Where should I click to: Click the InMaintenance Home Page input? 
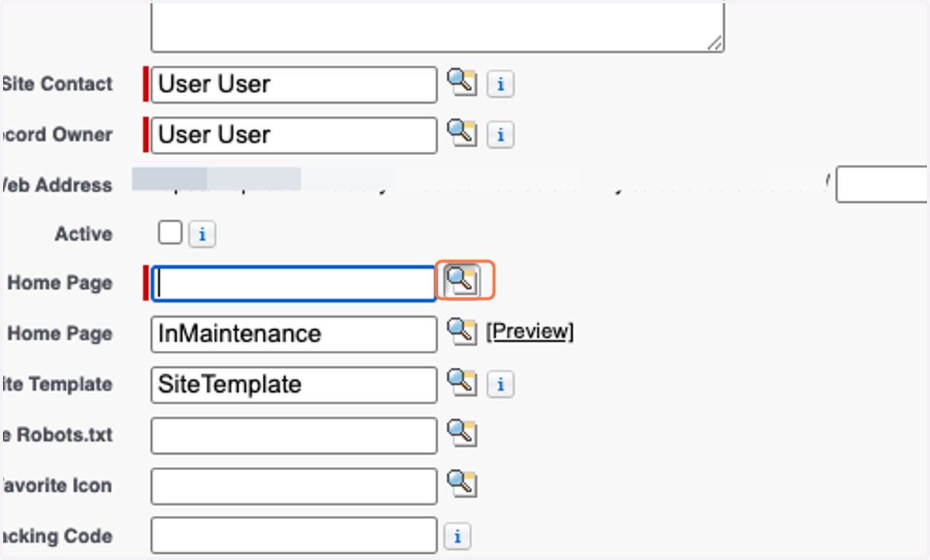pos(294,334)
